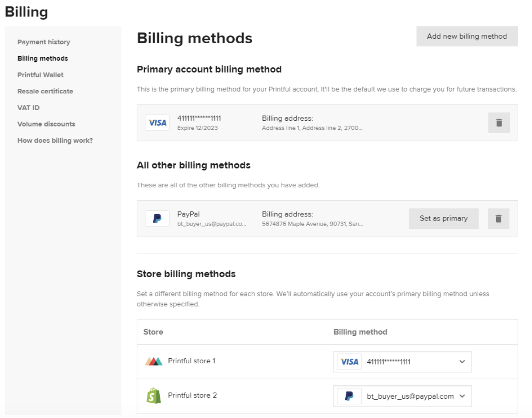
Task: Open the Volume discounts page
Action: [x=46, y=124]
